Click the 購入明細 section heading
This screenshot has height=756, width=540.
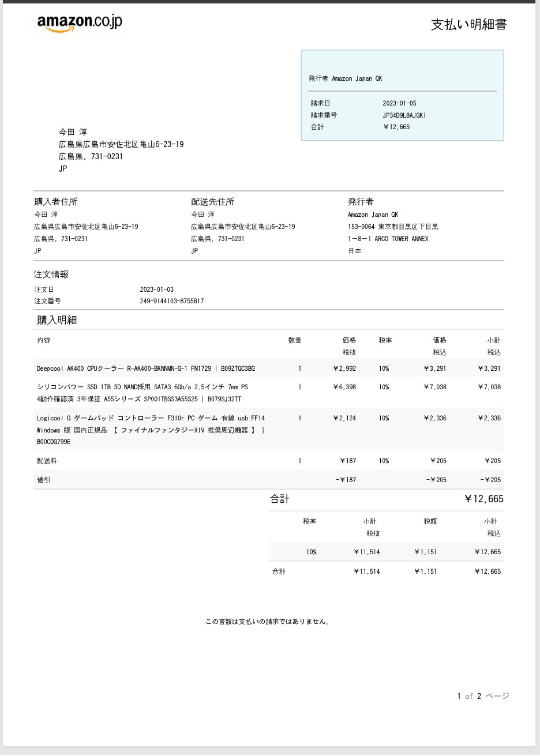coord(57,320)
